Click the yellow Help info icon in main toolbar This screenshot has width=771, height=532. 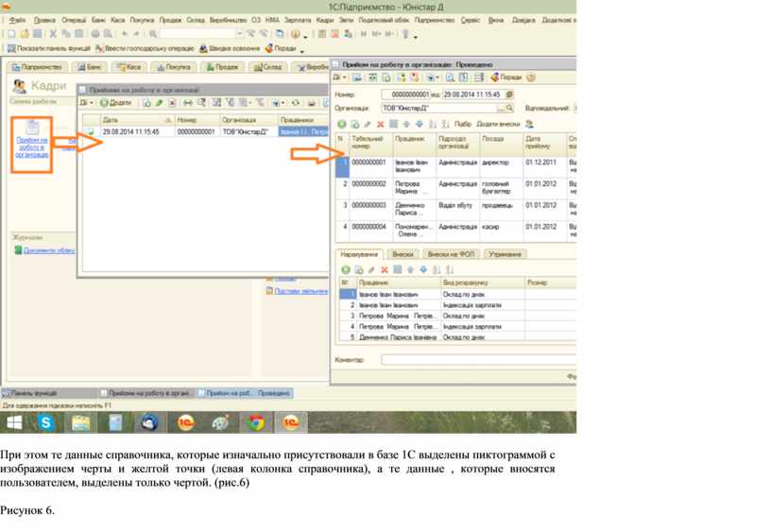[x=296, y=34]
